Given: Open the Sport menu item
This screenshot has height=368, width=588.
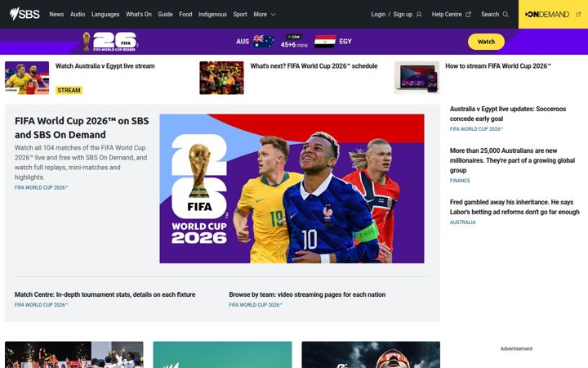Looking at the screenshot, I should pyautogui.click(x=240, y=14).
